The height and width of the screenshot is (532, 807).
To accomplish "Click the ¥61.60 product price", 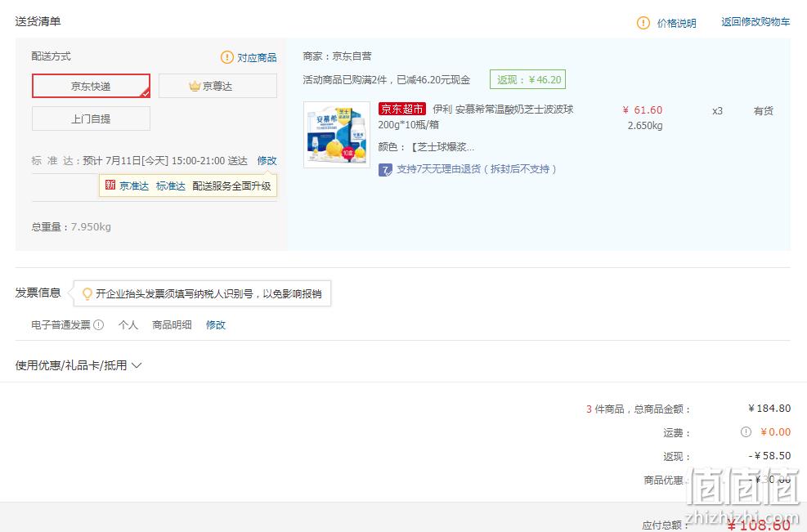I will coord(643,110).
